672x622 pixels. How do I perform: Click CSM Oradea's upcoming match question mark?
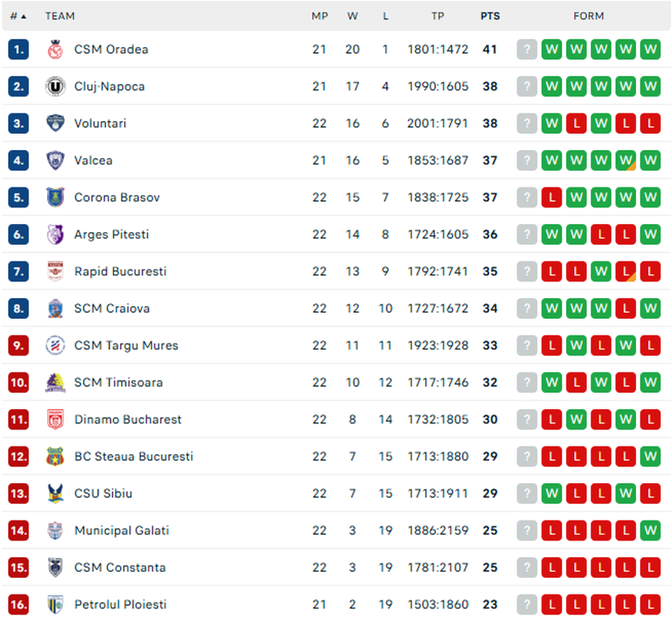[x=527, y=50]
